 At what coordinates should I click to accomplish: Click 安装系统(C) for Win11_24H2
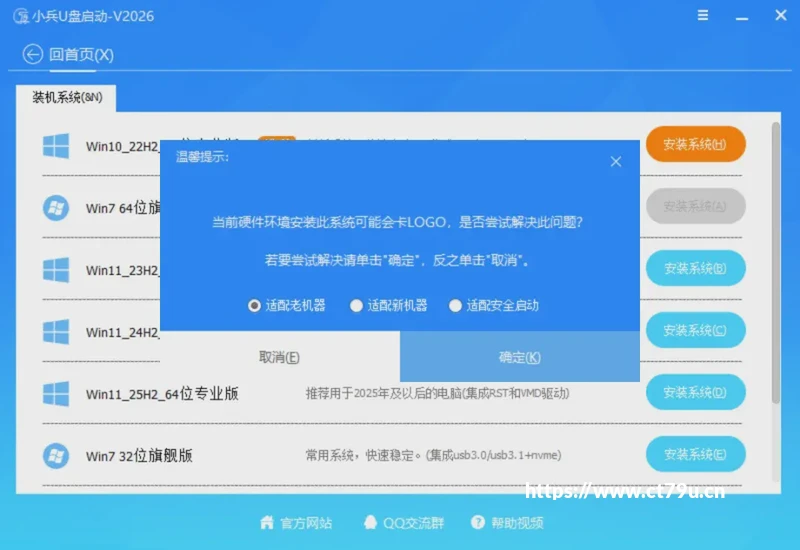point(695,330)
